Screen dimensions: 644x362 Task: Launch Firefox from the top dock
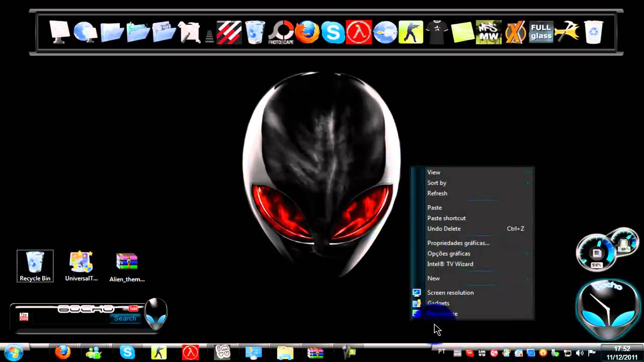[x=307, y=32]
